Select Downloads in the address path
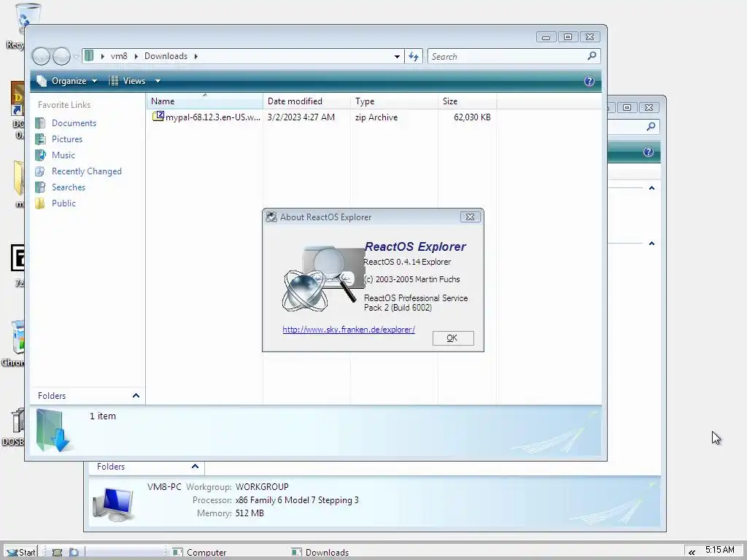The height and width of the screenshot is (560, 747). (x=166, y=56)
